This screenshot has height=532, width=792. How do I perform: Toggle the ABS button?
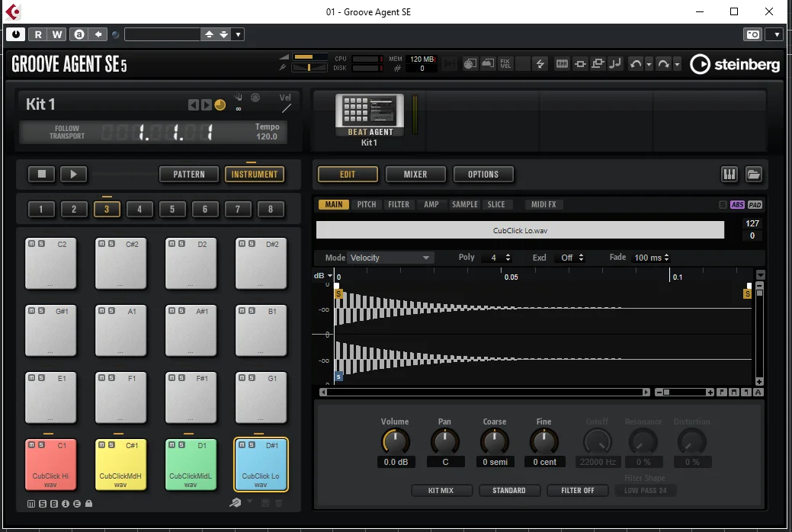point(737,204)
